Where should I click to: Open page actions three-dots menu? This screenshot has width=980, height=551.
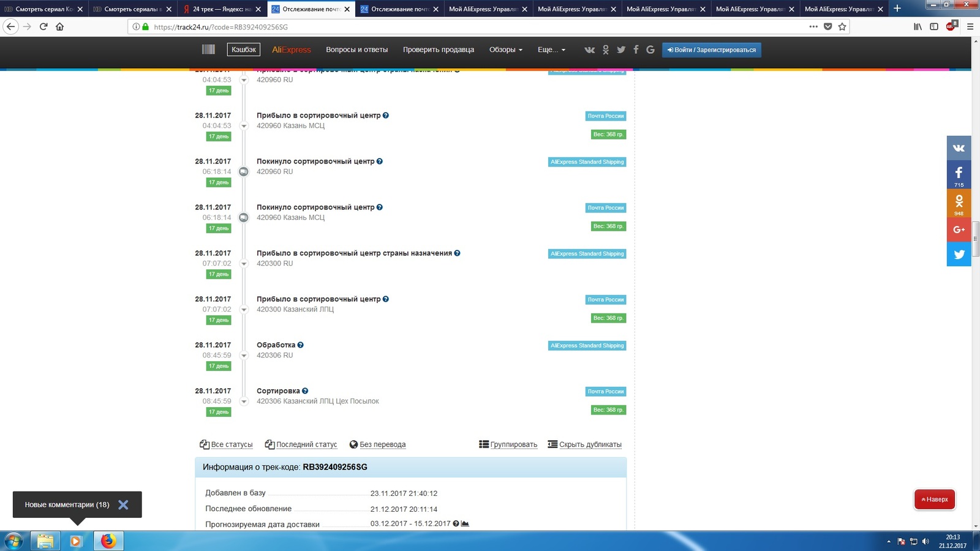813,26
